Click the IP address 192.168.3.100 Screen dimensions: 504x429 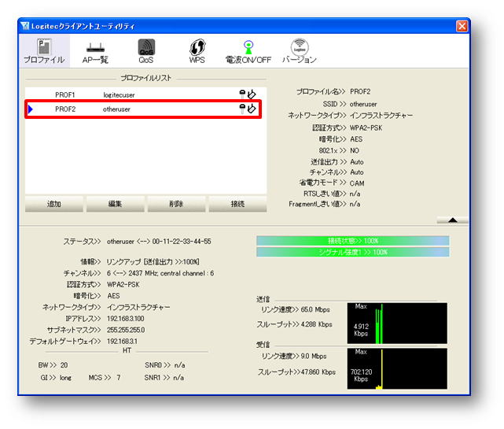click(125, 319)
